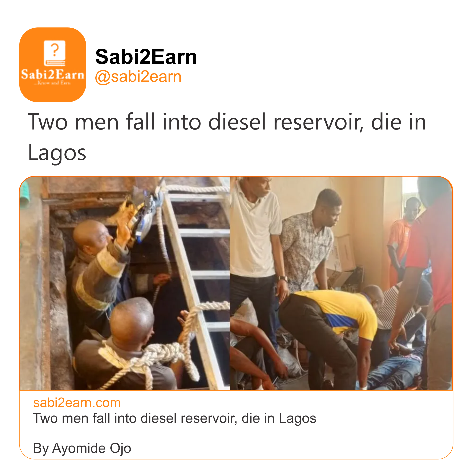The image size is (472, 476).
Task: Open the @sabi2earn handle link
Action: coord(138,77)
